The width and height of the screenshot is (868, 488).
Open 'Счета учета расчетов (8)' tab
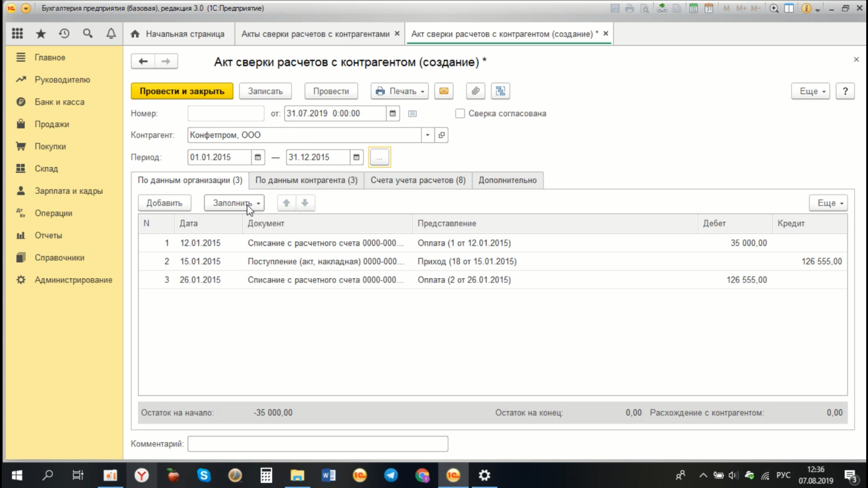tap(418, 180)
